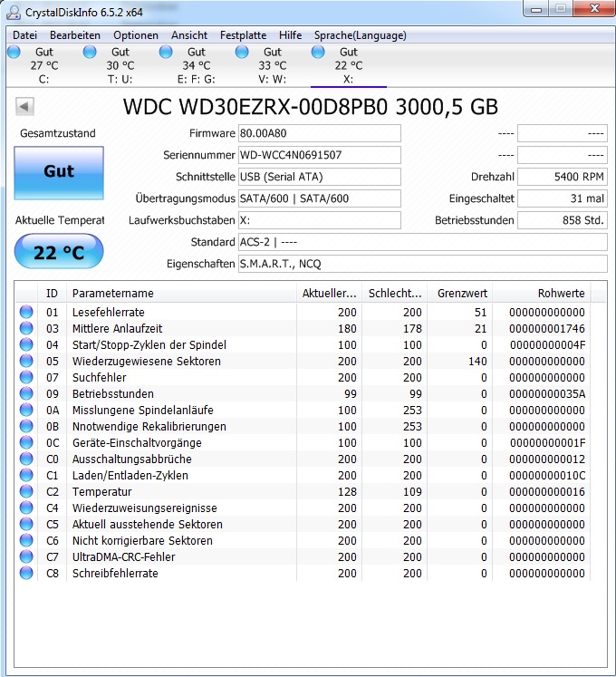
Task: Click the 22 °C temperature button
Action: click(59, 252)
